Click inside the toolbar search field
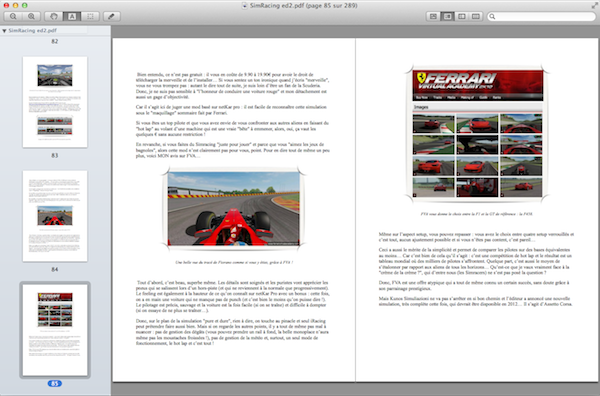The width and height of the screenshot is (600, 396). [x=541, y=16]
